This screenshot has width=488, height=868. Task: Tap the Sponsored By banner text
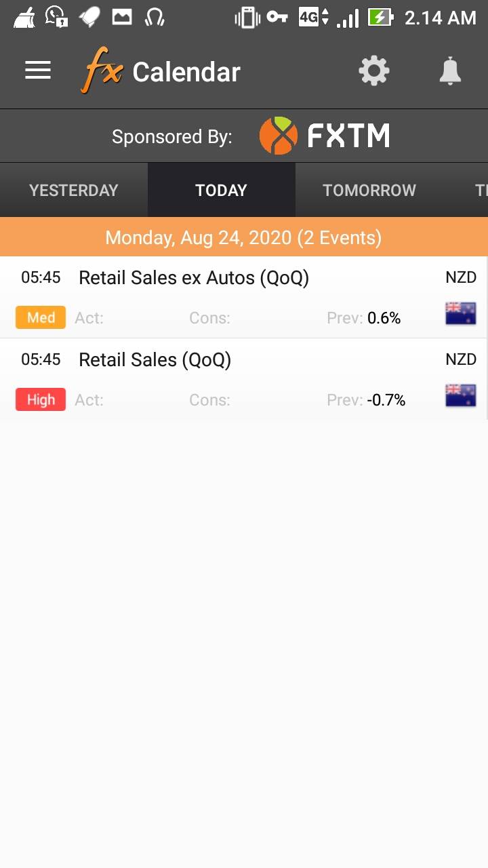(x=172, y=137)
